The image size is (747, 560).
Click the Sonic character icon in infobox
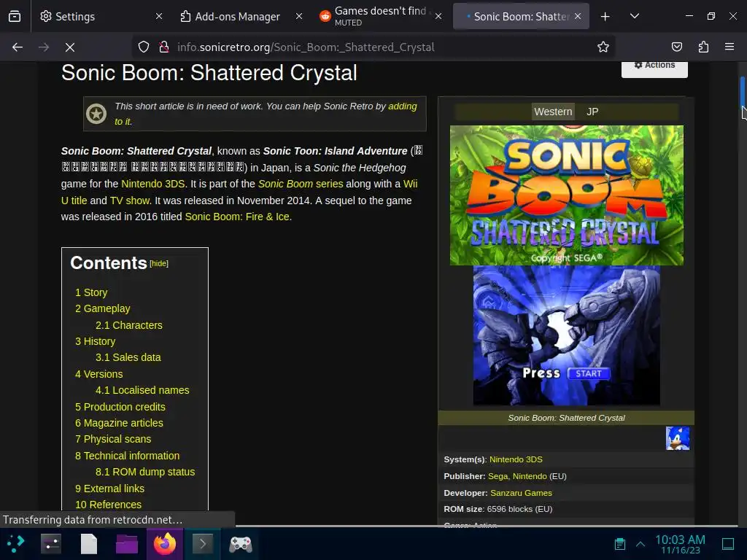[678, 438]
